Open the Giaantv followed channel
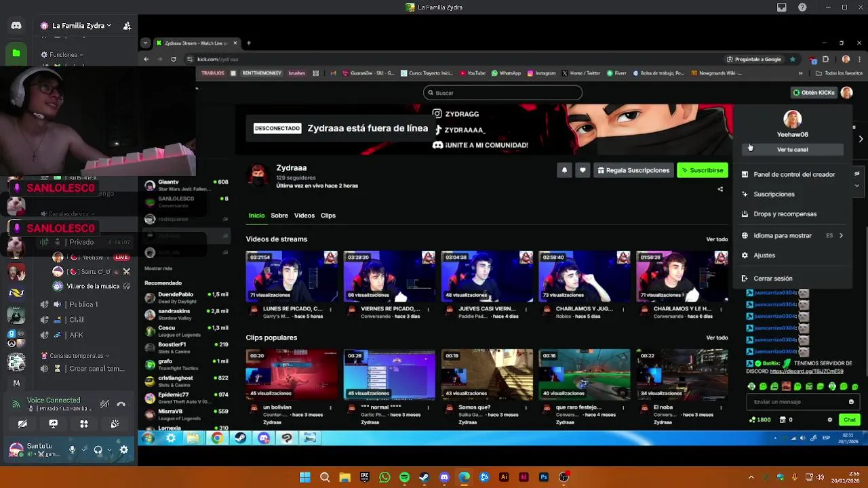This screenshot has height=488, width=868. click(x=186, y=185)
